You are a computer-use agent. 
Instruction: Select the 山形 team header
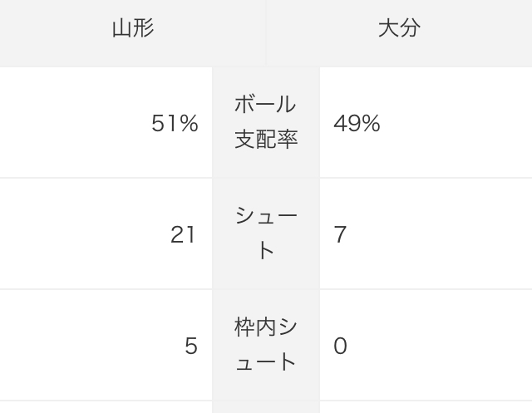132,28
